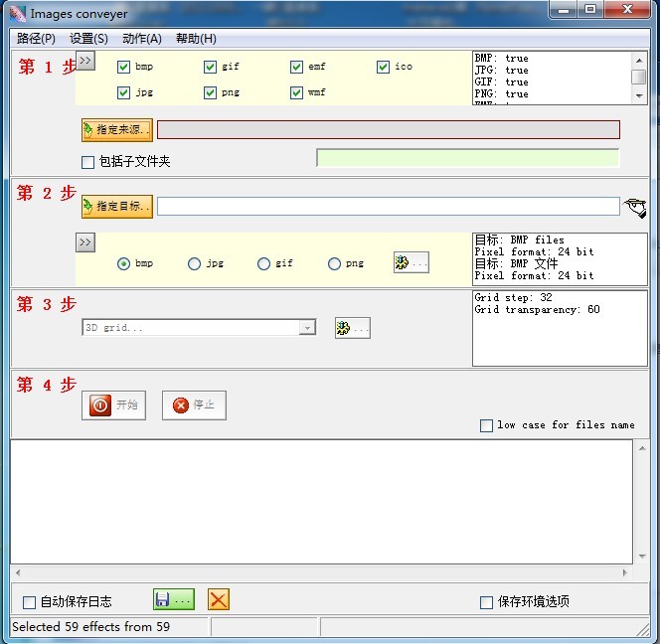Viewport: 660px width, 644px height.
Task: Expand the 3D grid effect dropdown
Action: click(x=307, y=328)
